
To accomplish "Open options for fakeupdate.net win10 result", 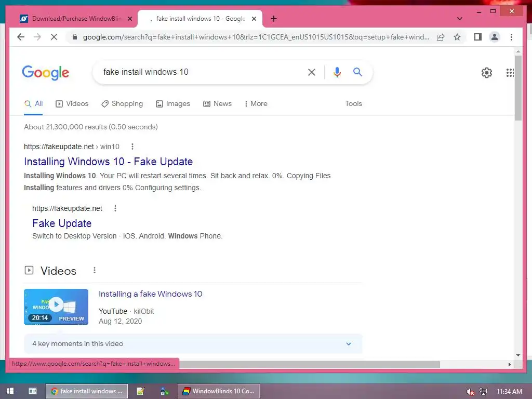I will coord(132,147).
